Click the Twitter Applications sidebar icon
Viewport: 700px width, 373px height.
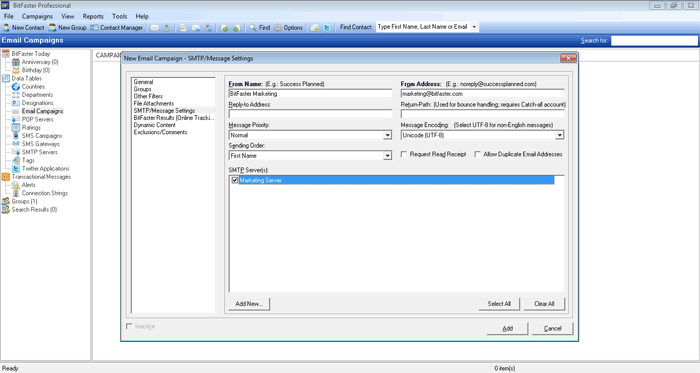[x=16, y=169]
